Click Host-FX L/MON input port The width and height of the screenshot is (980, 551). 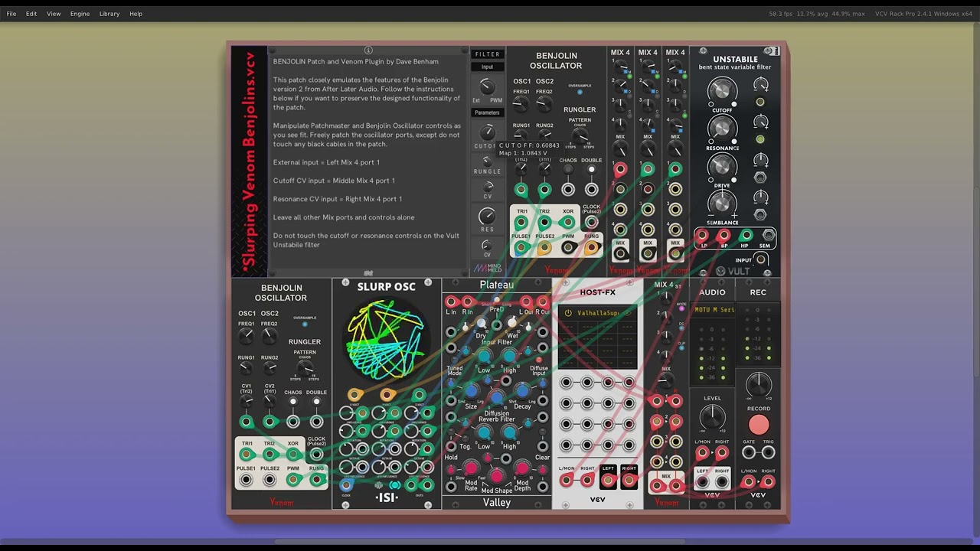click(567, 481)
